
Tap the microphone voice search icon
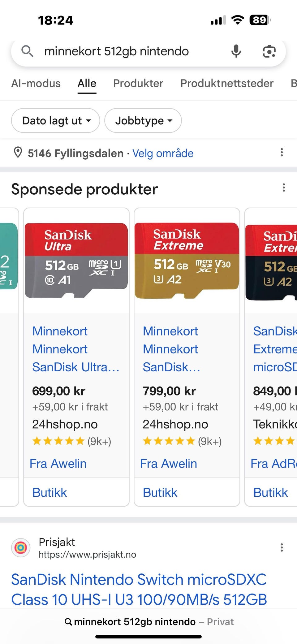click(236, 51)
